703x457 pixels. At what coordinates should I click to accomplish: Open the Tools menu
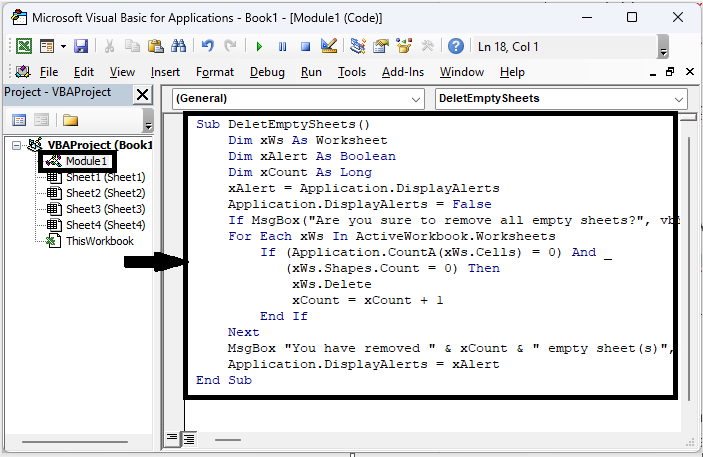[352, 72]
